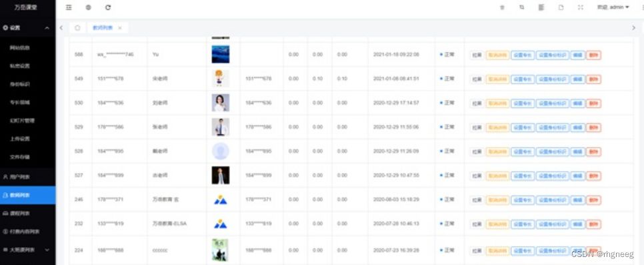Open 身份标识 in the sidebar

[20, 84]
